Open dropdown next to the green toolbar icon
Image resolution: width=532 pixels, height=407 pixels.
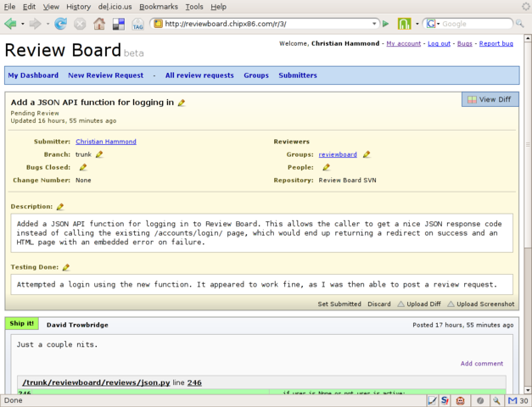[x=417, y=24]
